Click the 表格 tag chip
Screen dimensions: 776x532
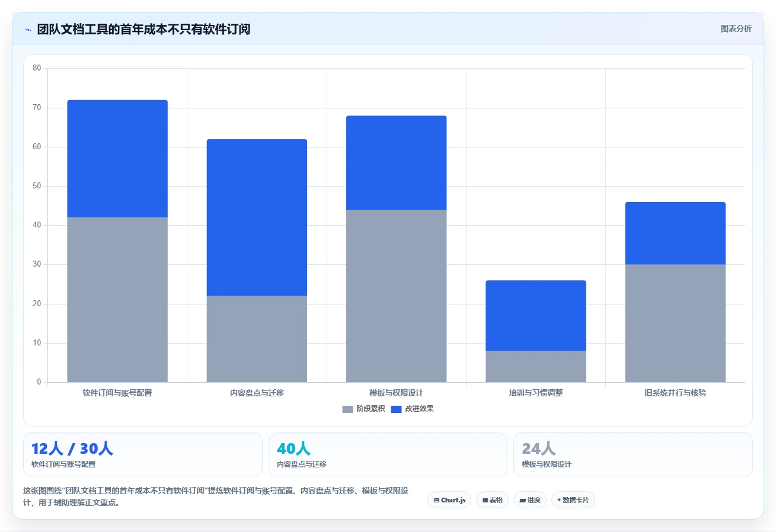click(x=492, y=500)
